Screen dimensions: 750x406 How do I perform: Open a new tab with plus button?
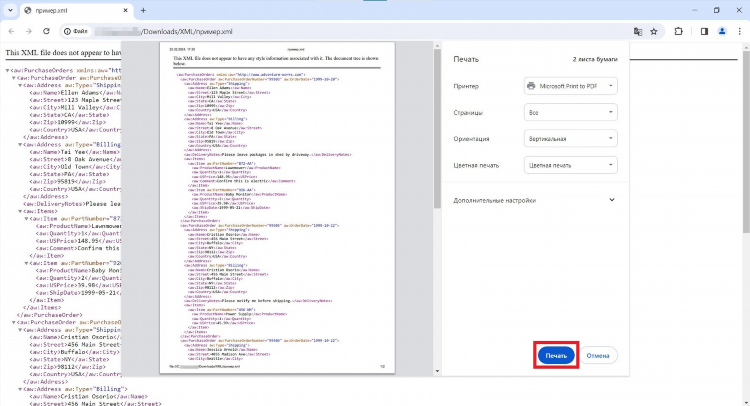coord(143,10)
